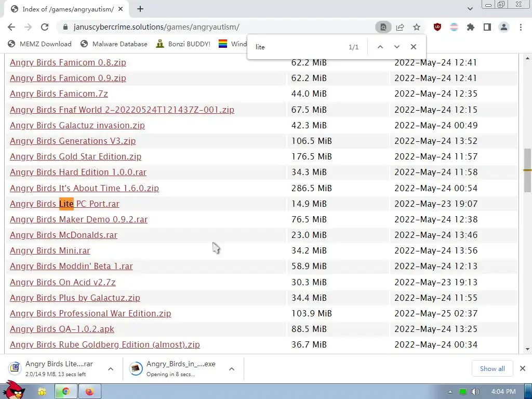Expand options for Angry Birds Lite download
Screen dimensions: 532x399
pos(111,369)
